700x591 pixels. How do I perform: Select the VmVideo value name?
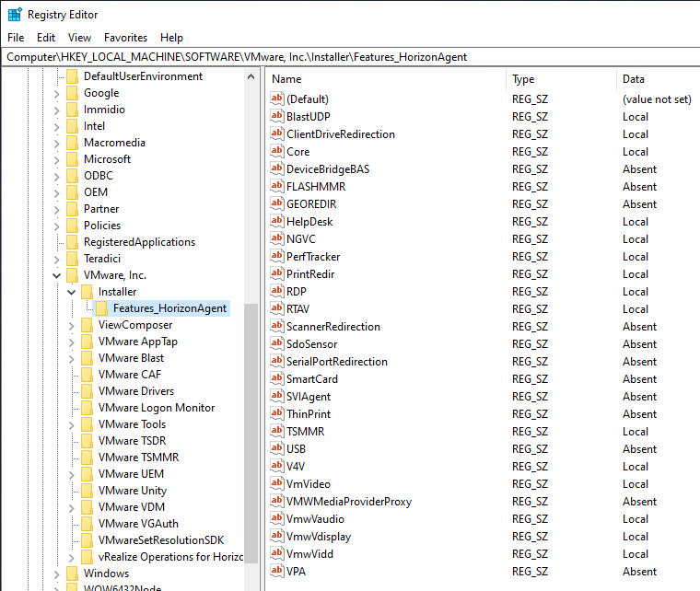(x=309, y=484)
